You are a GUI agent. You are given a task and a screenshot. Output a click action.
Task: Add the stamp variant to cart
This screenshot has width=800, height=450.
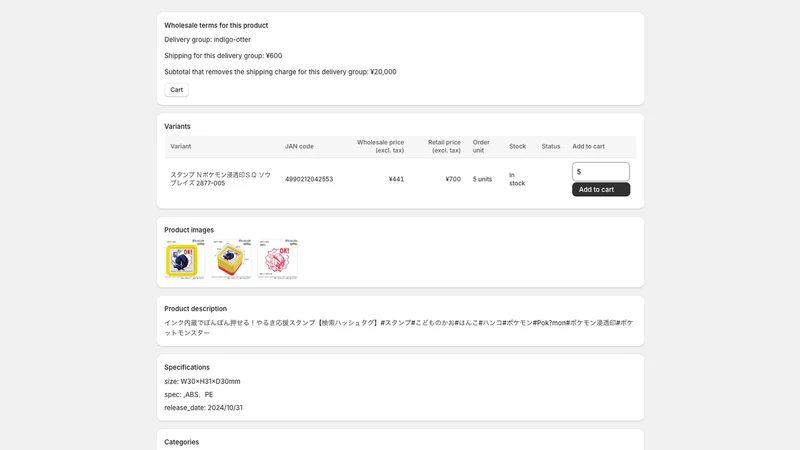pos(601,189)
